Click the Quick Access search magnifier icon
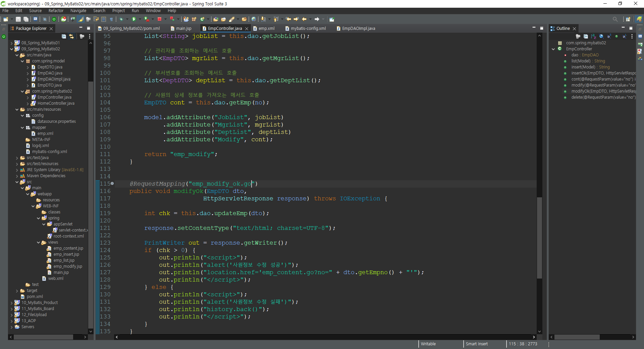 click(x=615, y=19)
